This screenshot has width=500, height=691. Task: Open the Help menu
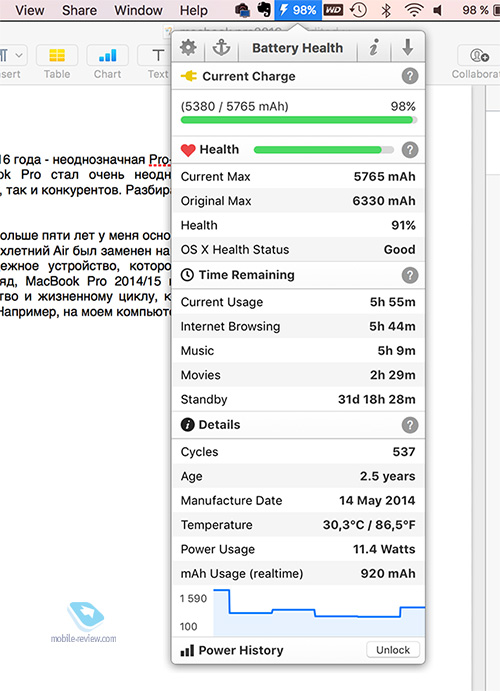[193, 10]
